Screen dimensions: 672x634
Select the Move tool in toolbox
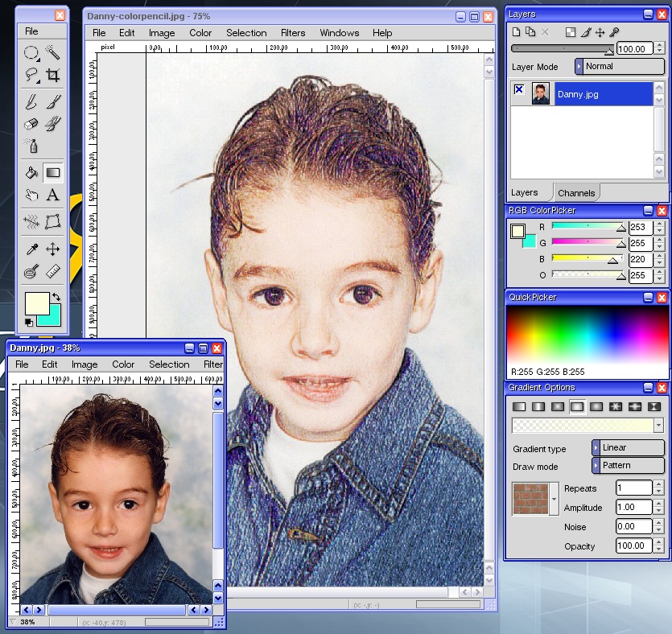click(x=53, y=249)
